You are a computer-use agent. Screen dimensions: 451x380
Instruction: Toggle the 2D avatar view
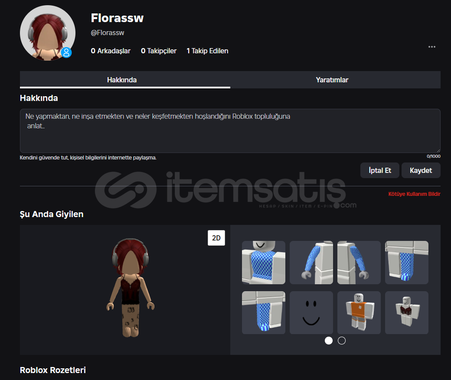pos(216,238)
